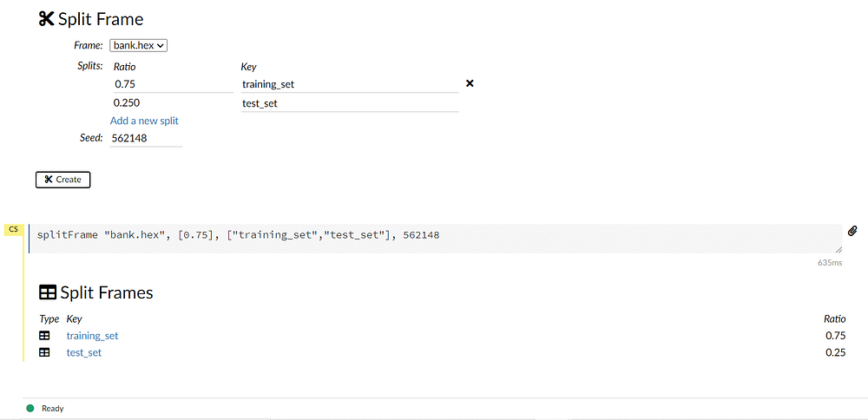868x420 pixels.
Task: Open the Frame dropdown showing bank.hex
Action: [x=138, y=45]
